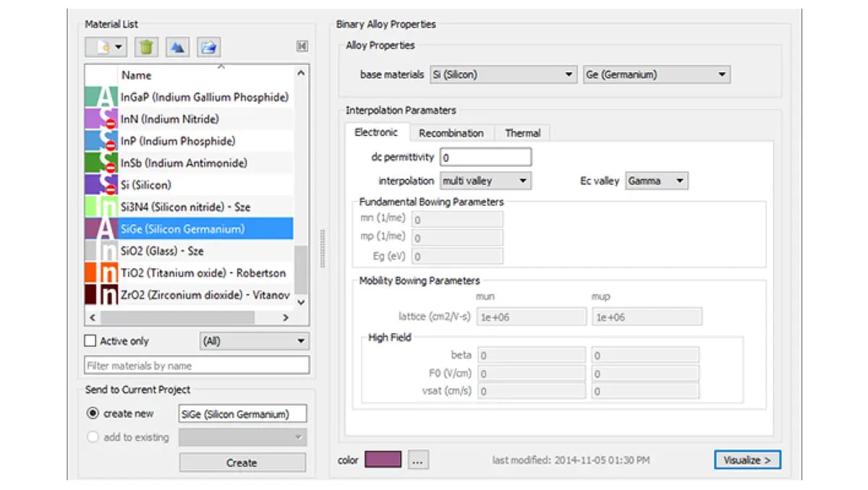Click the Visualize > button
The width and height of the screenshot is (868, 490).
click(x=747, y=460)
